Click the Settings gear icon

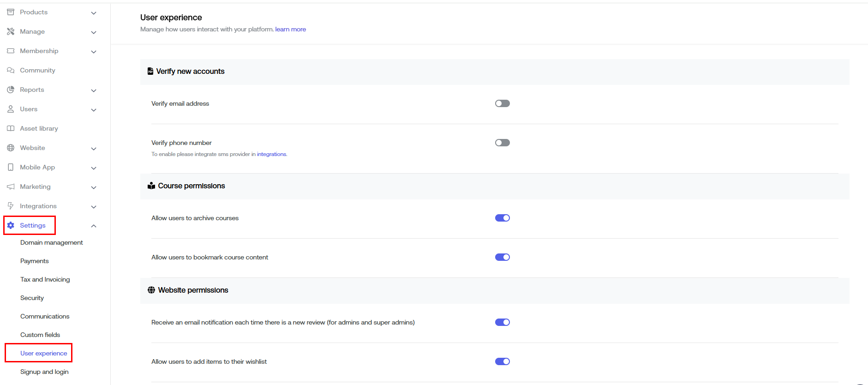(11, 225)
